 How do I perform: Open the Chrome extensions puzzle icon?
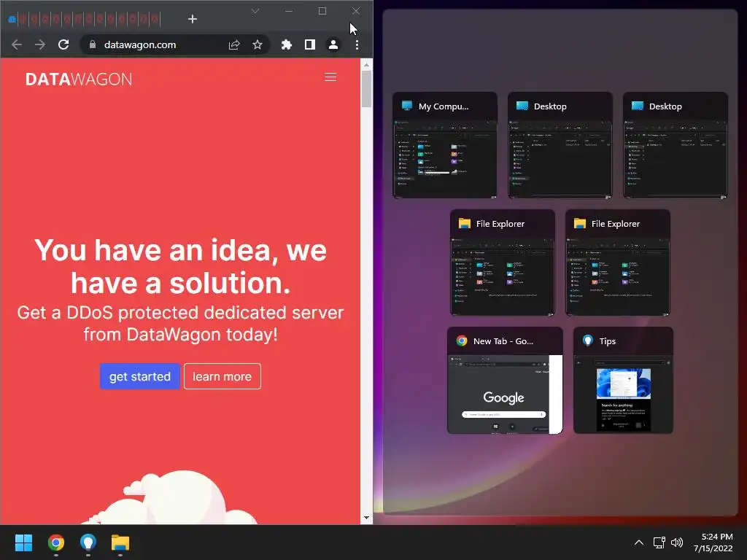[x=286, y=44]
